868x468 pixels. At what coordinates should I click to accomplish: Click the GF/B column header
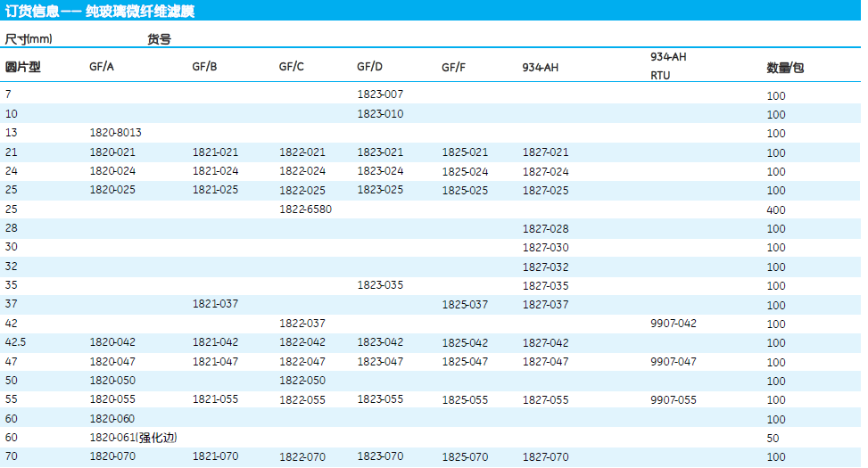click(205, 67)
